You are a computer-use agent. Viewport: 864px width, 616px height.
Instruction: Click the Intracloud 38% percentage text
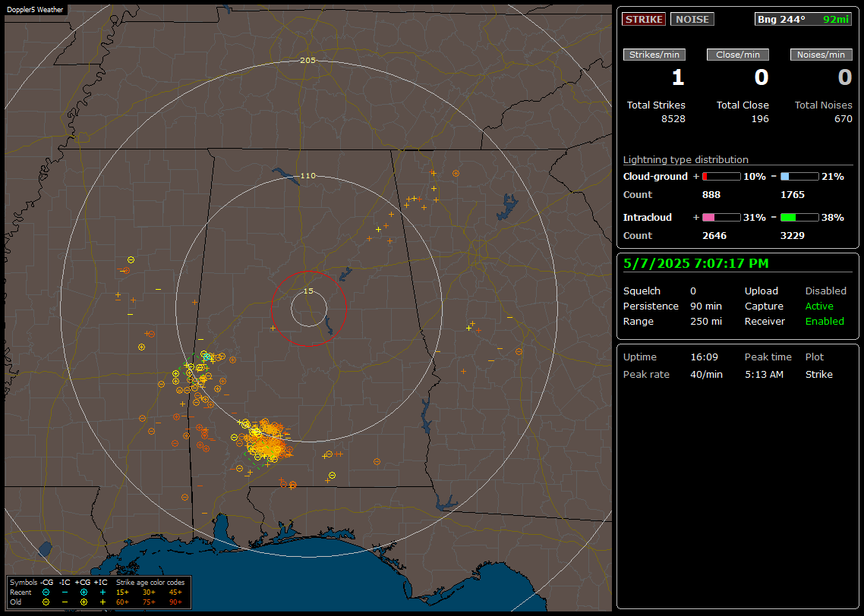[x=833, y=218]
